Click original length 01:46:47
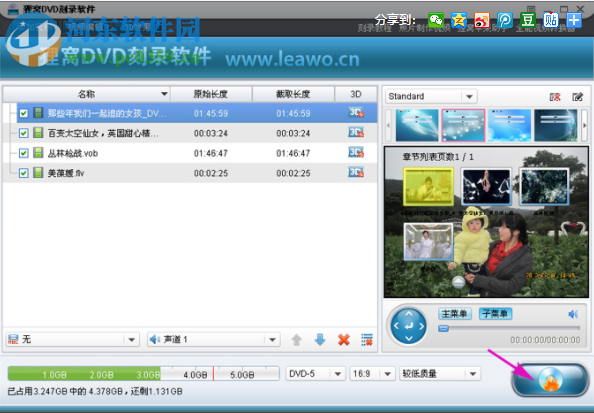Screen dimensions: 594x413 pyautogui.click(x=211, y=153)
